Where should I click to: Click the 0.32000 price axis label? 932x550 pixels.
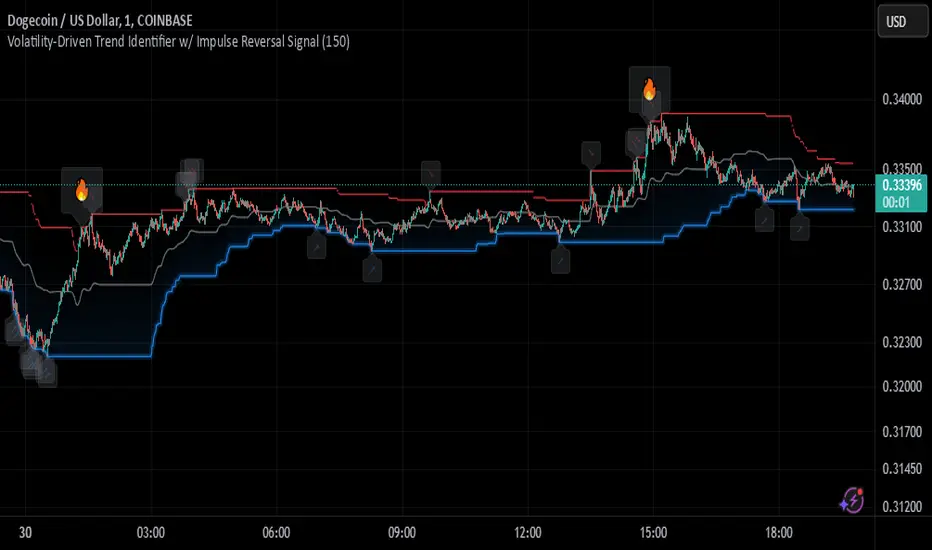(x=902, y=386)
